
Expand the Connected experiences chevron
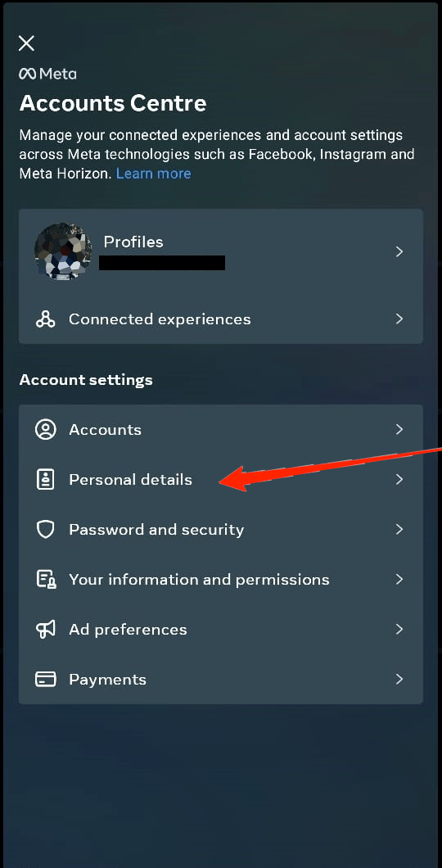tap(399, 319)
